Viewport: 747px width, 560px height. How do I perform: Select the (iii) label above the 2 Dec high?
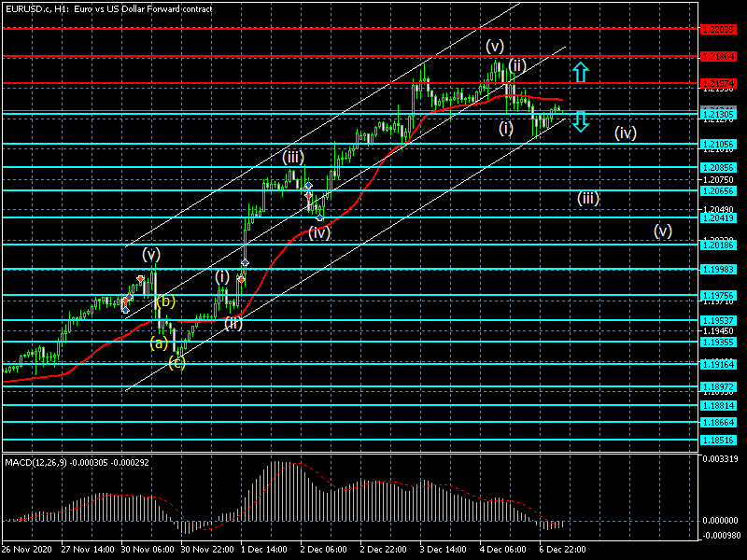pyautogui.click(x=293, y=158)
